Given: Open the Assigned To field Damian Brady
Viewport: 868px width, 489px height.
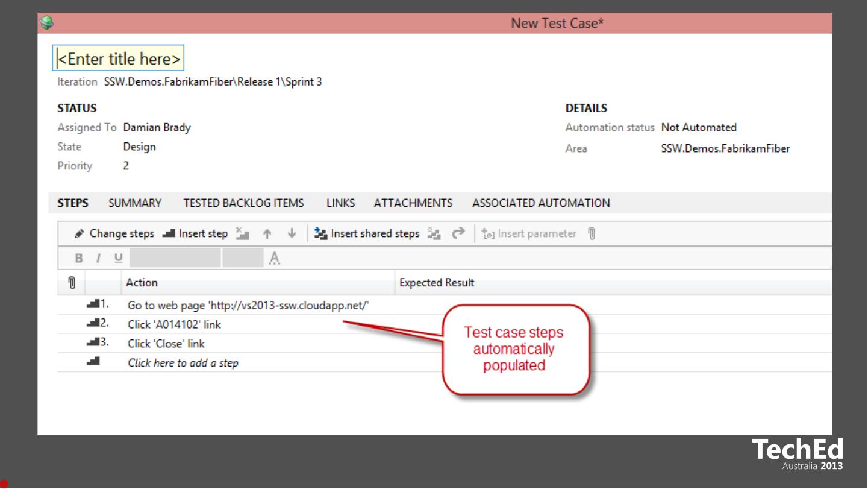Looking at the screenshot, I should pos(157,128).
